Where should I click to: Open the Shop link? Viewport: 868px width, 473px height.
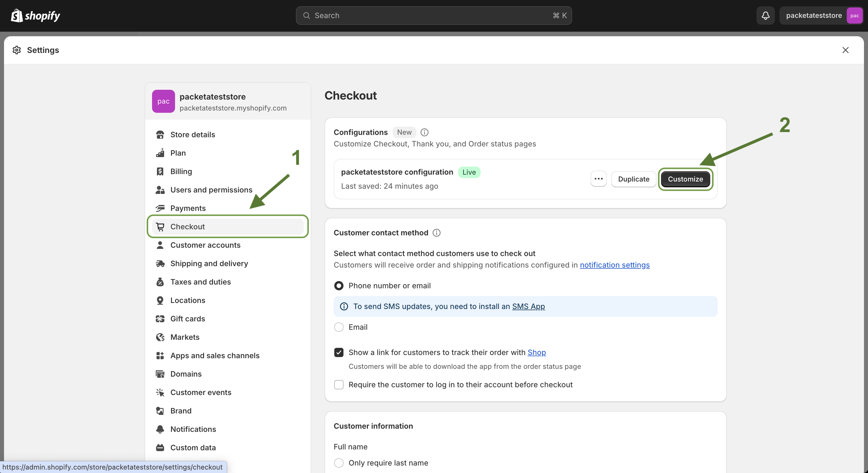(536, 352)
